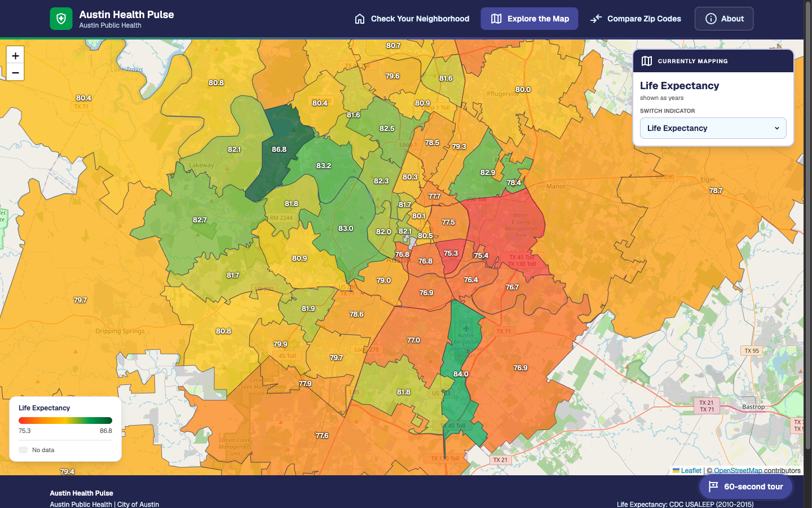Click the info circle icon on About
812x508 pixels.
coord(711,19)
